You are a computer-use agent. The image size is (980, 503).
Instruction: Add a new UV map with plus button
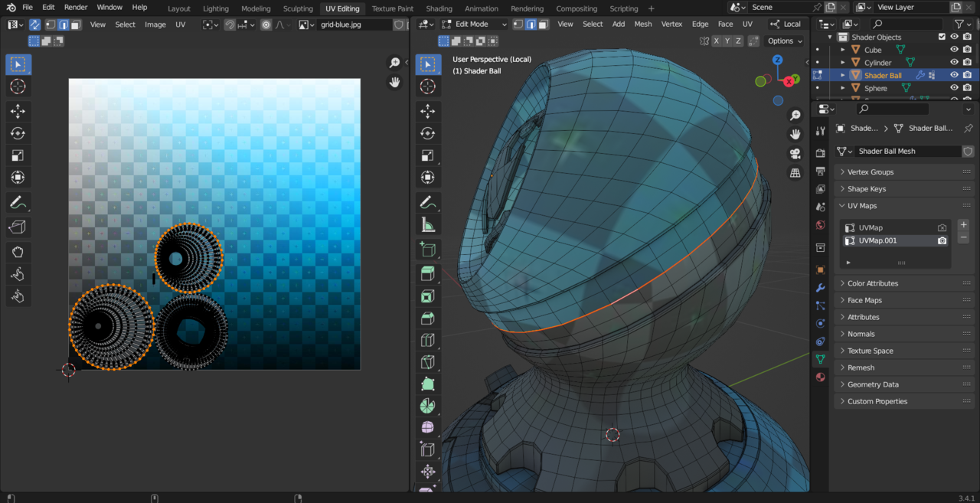[964, 225]
